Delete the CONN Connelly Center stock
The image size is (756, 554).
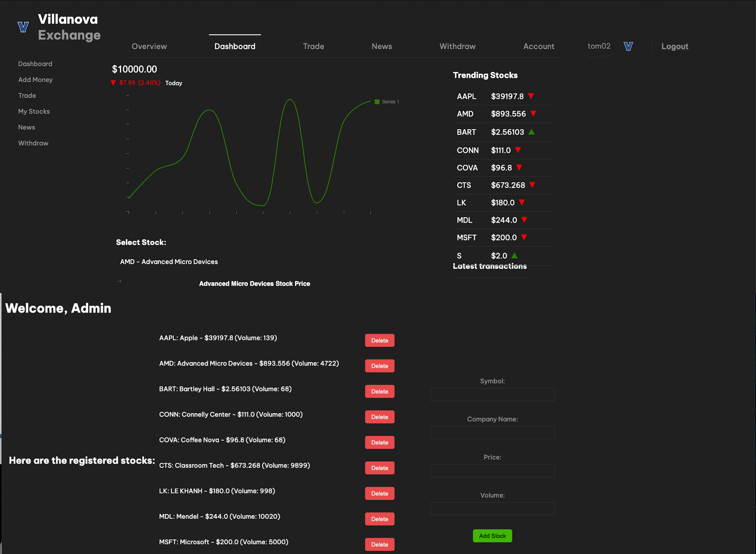click(380, 417)
